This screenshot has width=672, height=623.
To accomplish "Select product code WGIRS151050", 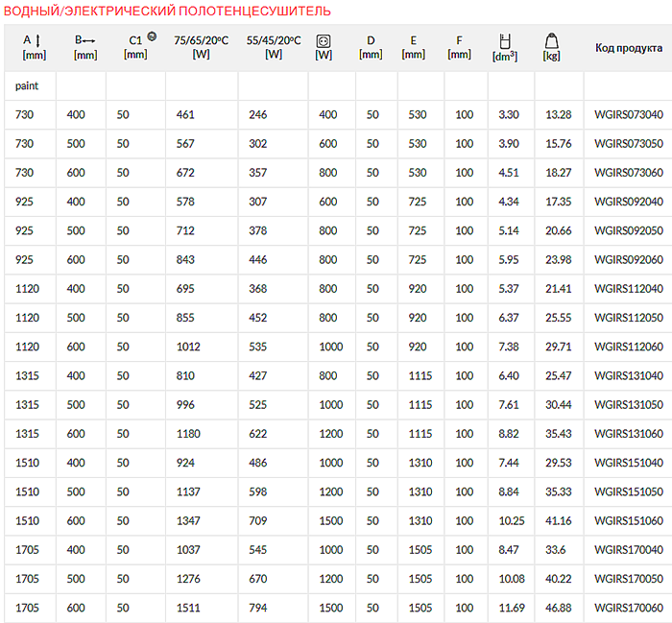I will tap(629, 491).
